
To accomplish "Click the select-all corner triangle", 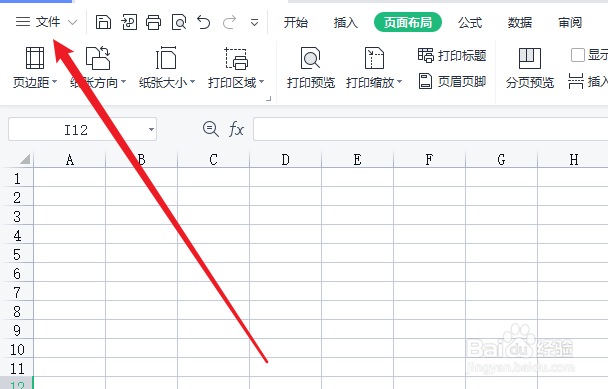I will click(24, 159).
